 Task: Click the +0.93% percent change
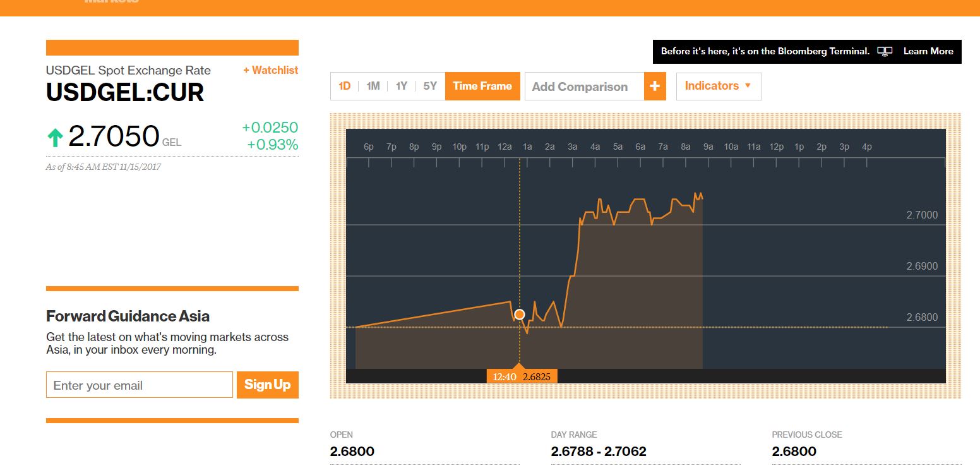[x=273, y=145]
